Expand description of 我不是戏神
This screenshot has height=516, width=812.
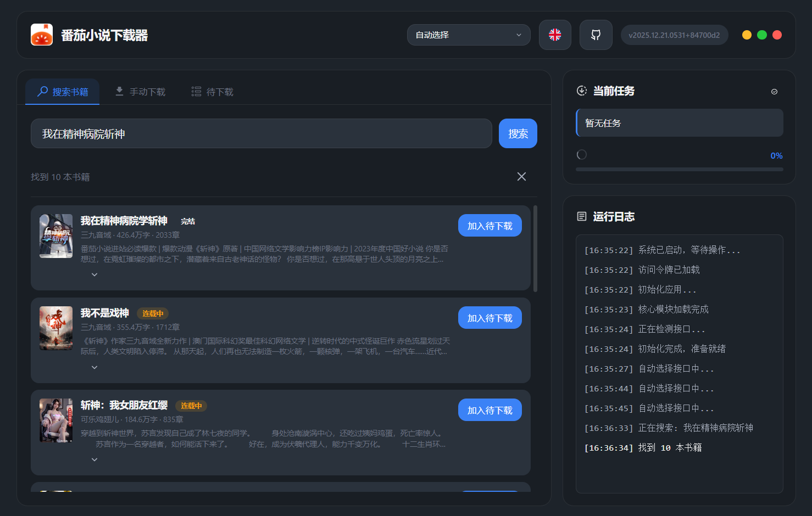(x=94, y=367)
